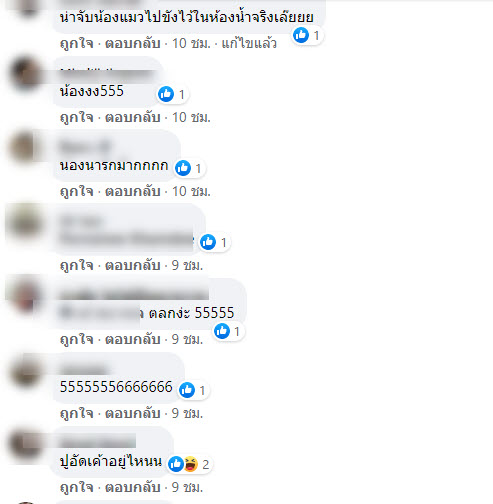Click like icon beside 55555556666666 comment
493x504 pixels.
tap(187, 390)
